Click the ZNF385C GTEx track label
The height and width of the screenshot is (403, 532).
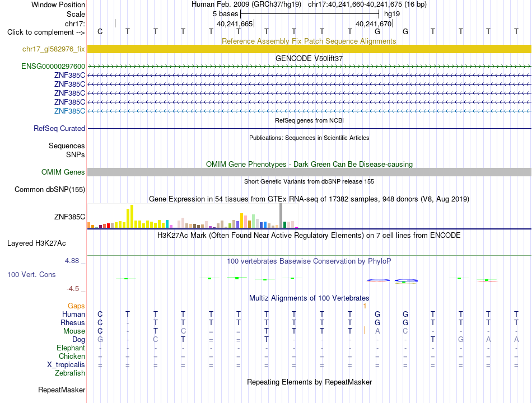(x=69, y=217)
